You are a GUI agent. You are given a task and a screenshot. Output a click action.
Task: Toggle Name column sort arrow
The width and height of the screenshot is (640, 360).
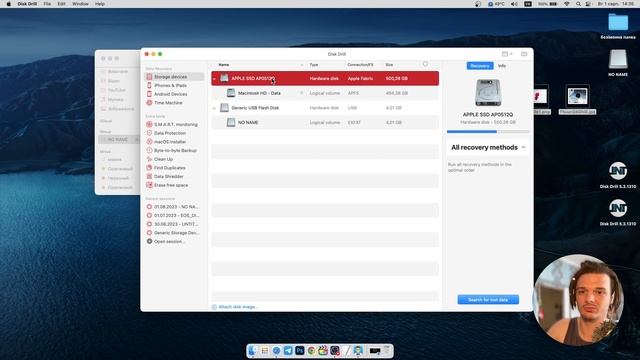302,65
